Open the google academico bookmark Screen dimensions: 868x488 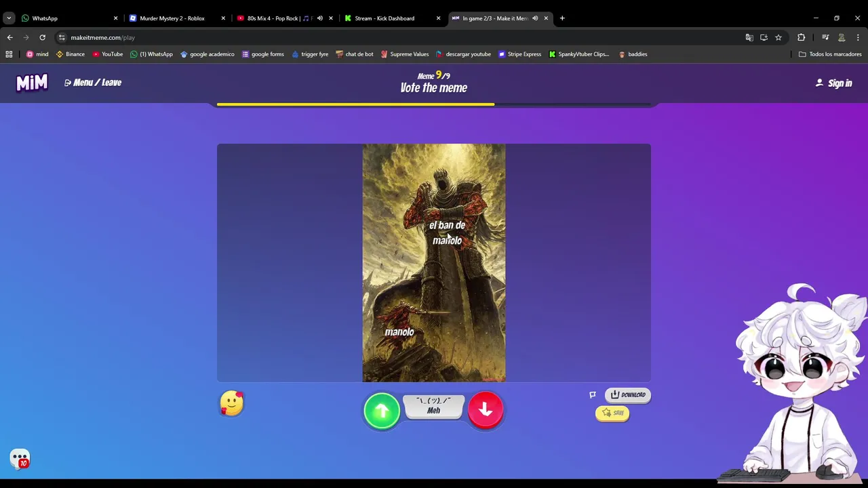coord(207,54)
